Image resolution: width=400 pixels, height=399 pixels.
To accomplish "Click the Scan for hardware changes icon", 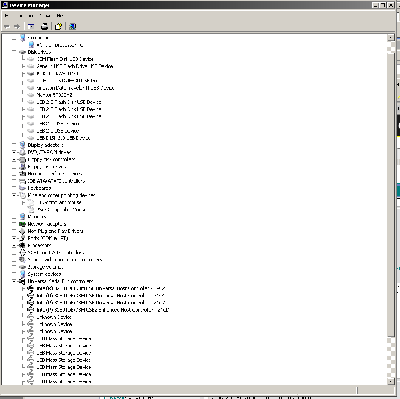I will 72,26.
